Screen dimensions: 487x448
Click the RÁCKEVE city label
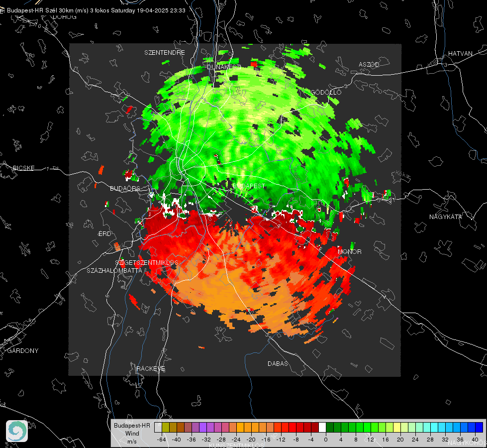[x=151, y=368]
